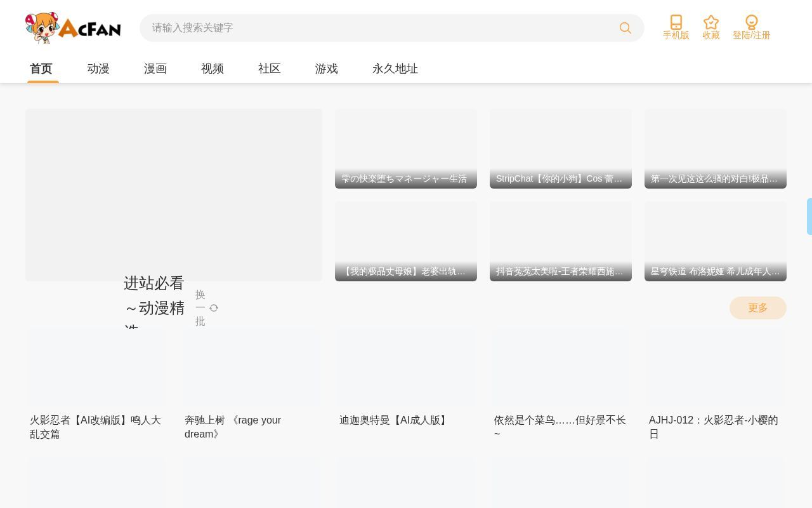Open the 漫画 tab
The height and width of the screenshot is (508, 812).
(155, 69)
